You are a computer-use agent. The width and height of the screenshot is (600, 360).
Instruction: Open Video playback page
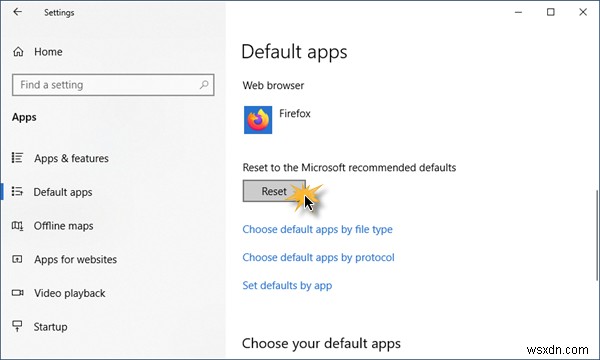(x=70, y=293)
